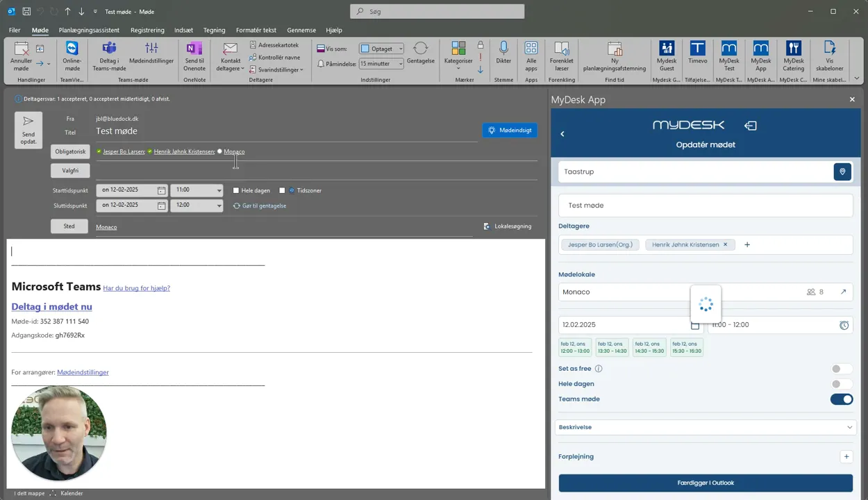Open Adressekartotek
This screenshot has width=868, height=500.
[x=274, y=45]
